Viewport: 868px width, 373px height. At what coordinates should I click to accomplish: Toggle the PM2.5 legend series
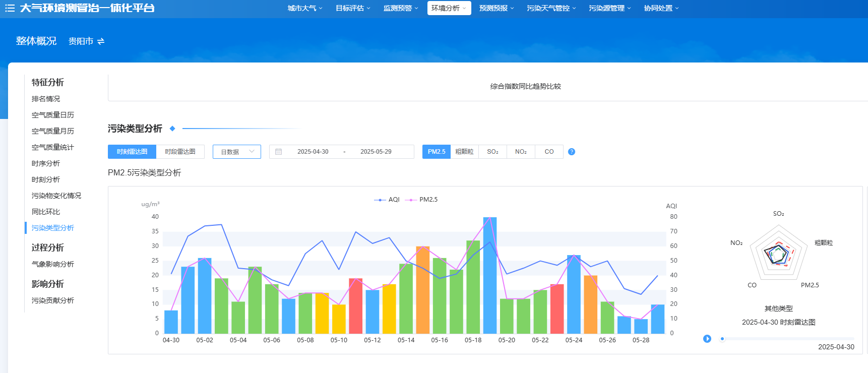(421, 200)
